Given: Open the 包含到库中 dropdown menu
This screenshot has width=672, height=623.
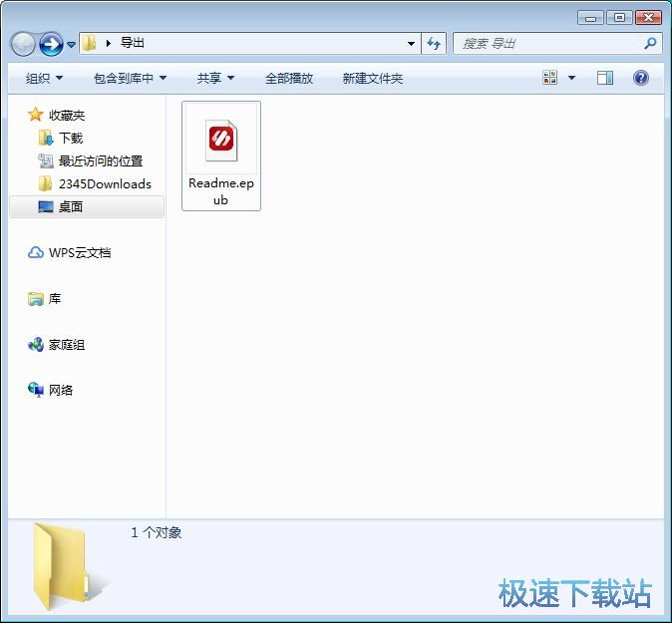Looking at the screenshot, I should click(131, 78).
